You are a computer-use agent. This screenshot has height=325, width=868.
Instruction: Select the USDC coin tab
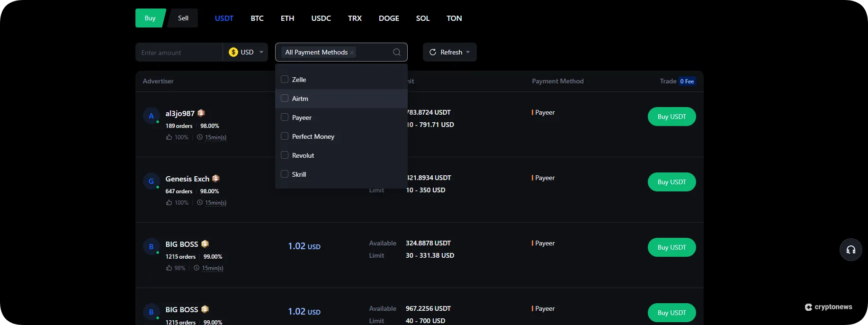click(x=321, y=18)
